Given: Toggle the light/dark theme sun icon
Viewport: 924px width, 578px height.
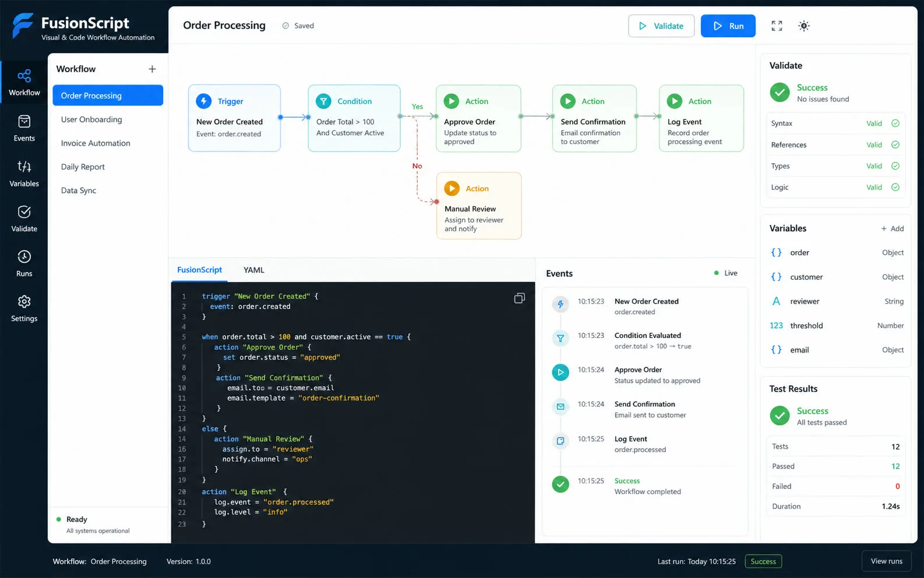Looking at the screenshot, I should (804, 26).
